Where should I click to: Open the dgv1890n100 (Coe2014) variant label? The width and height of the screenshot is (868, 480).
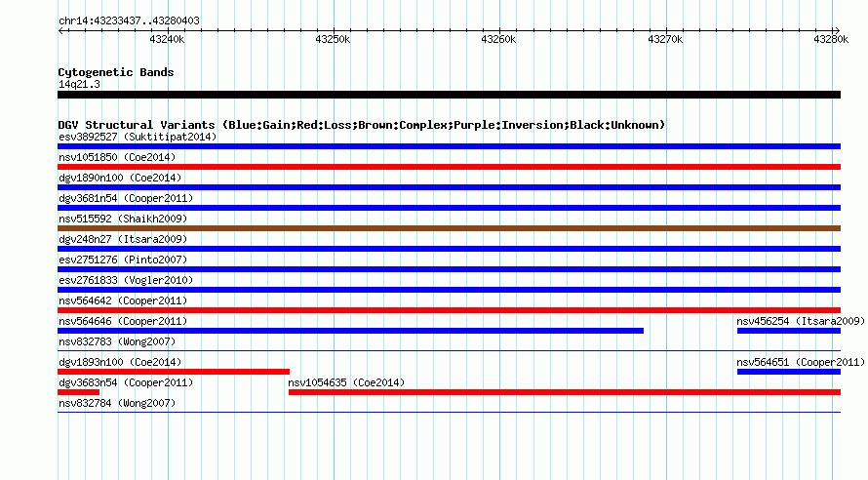(120, 178)
